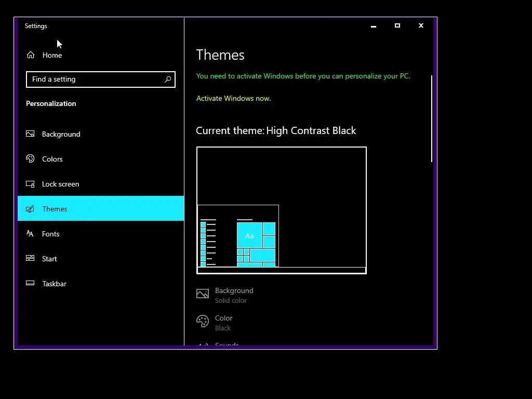
Task: Click the Color Black option
Action: (x=215, y=323)
